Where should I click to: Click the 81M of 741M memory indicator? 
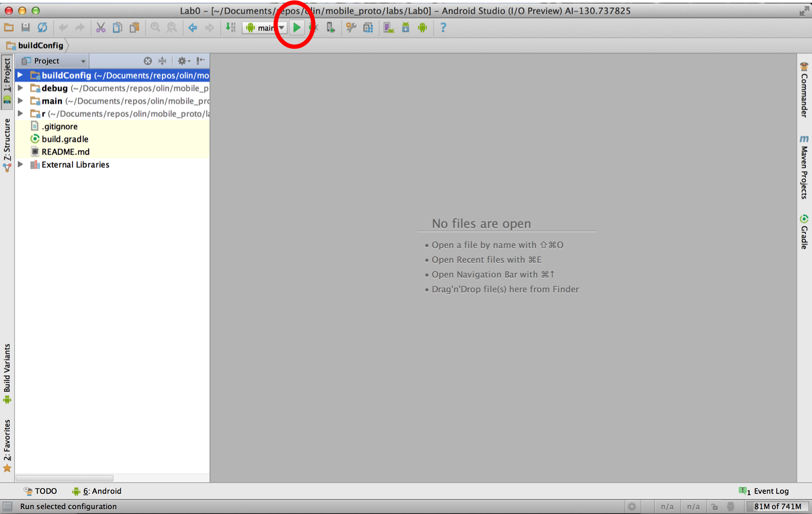[x=777, y=507]
